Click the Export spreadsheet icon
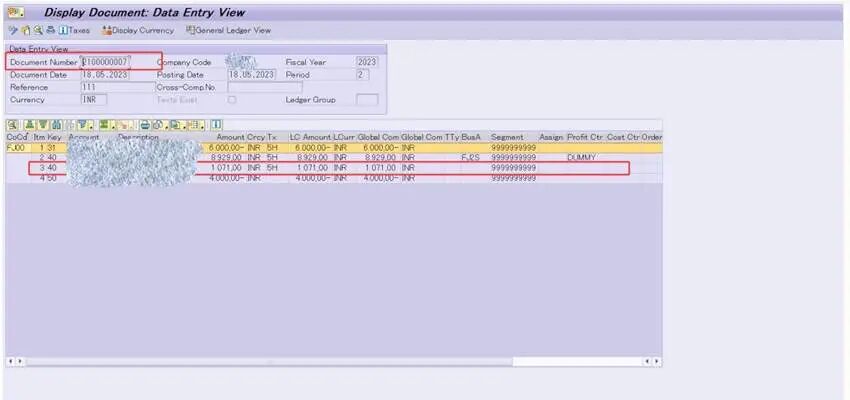Screen dimensions: 850x400 pos(175,125)
